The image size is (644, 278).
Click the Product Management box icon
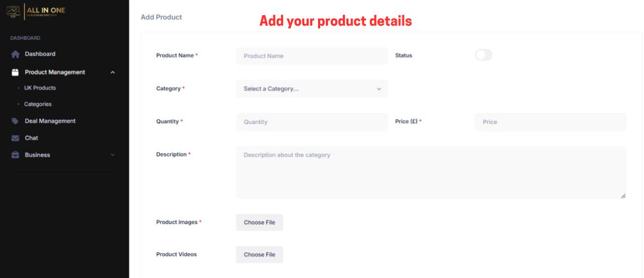point(15,72)
